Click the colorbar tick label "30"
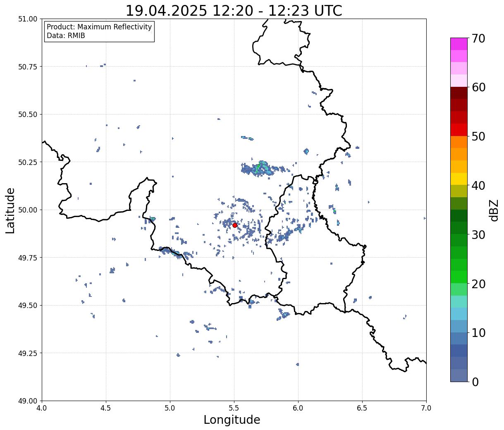Viewport: 504px width, 430px height. [x=478, y=234]
